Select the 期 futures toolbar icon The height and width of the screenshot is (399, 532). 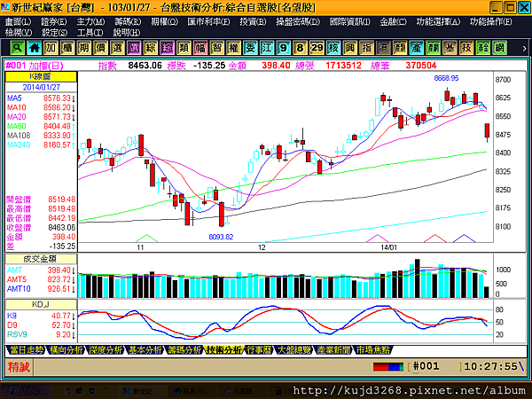click(84, 48)
